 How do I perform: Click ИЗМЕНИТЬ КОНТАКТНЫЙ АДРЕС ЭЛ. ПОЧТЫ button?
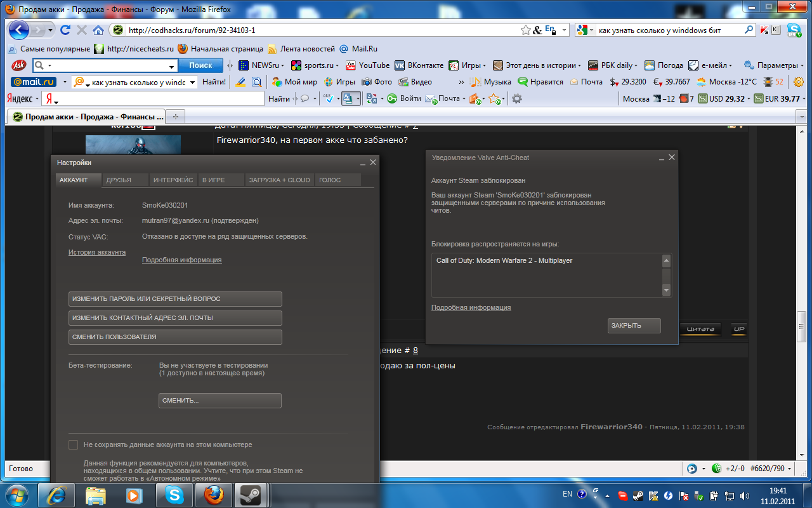[x=175, y=318]
